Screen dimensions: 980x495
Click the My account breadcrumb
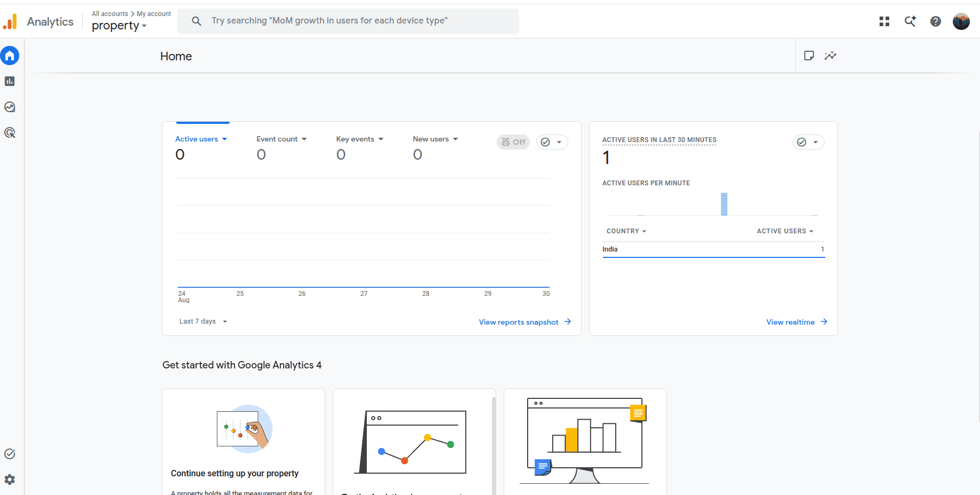pos(154,14)
